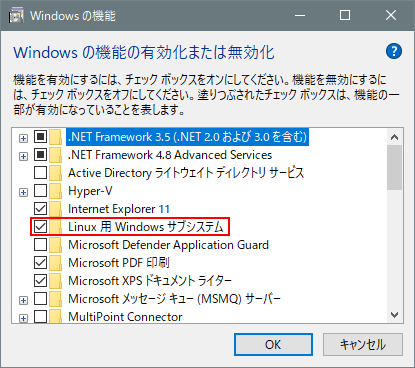Select Linux 用 Windows サブシステム item text
The image size is (415, 368).
[146, 227]
